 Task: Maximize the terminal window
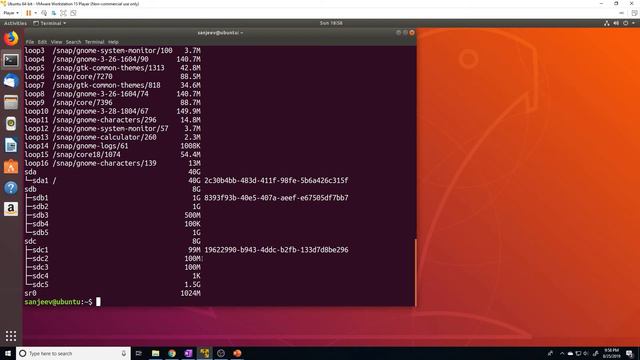click(405, 33)
